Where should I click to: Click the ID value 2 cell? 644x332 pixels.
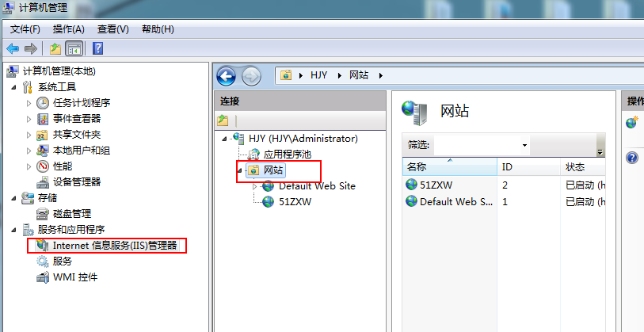pos(505,185)
